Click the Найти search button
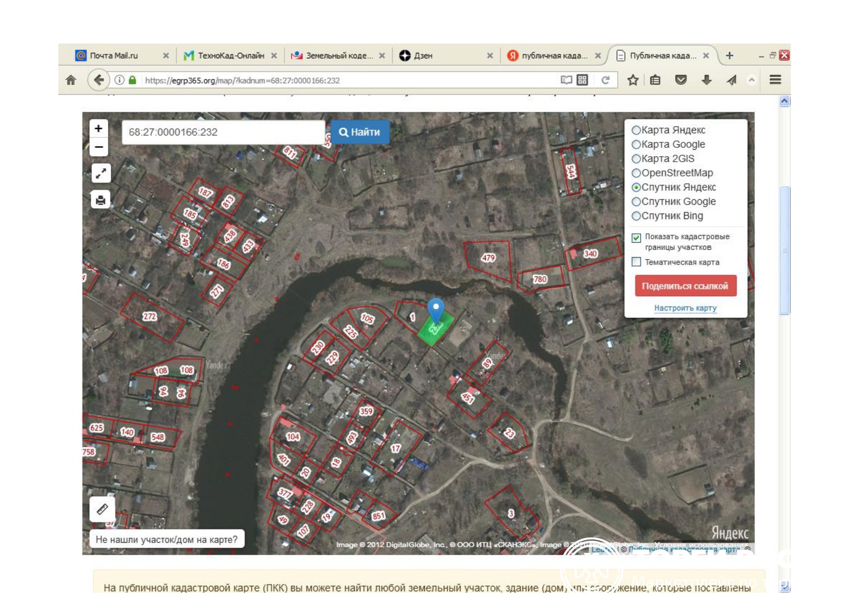Screen dimensions: 868x613 pyautogui.click(x=360, y=132)
